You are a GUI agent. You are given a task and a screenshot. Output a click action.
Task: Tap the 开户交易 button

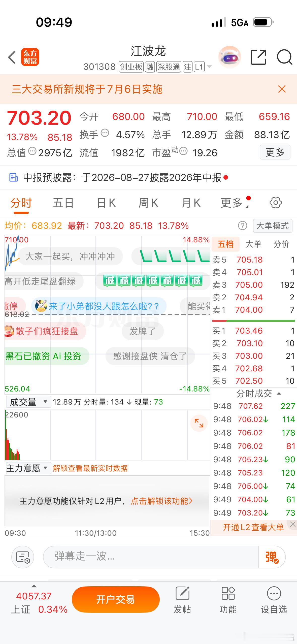tap(116, 599)
